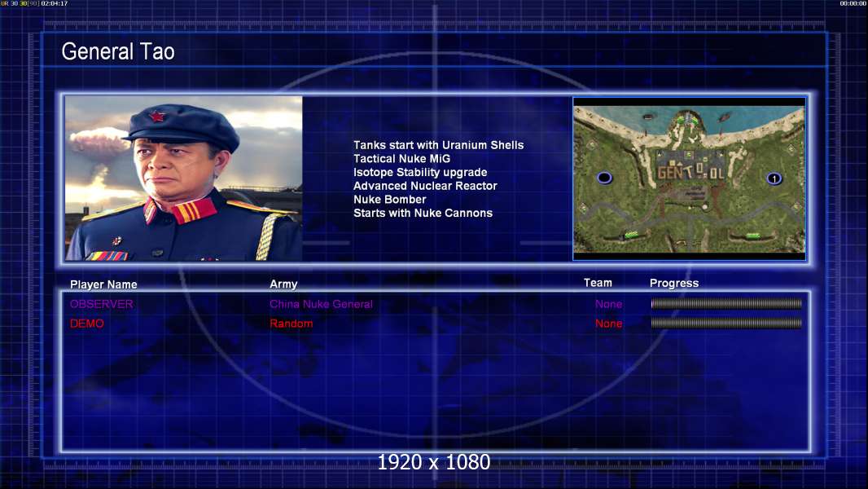Screen dimensions: 868x489
Task: Click the 'Player Name' column header
Action: pyautogui.click(x=103, y=284)
